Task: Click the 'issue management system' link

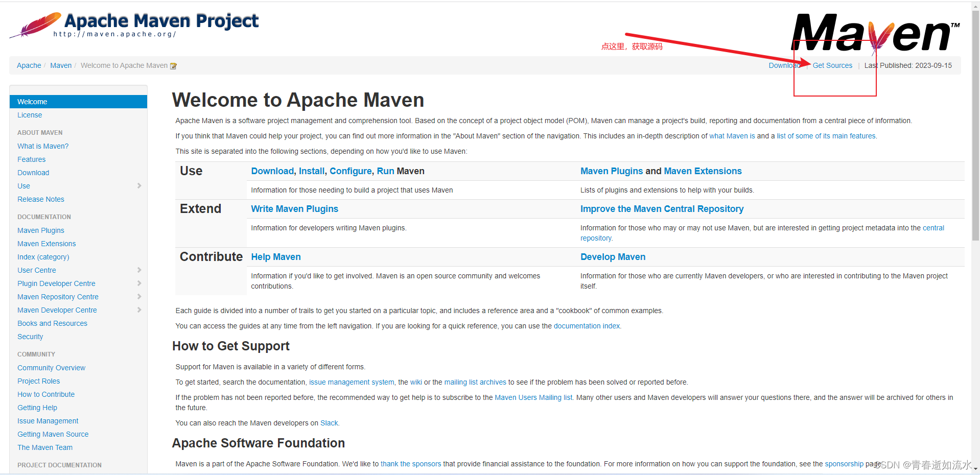Action: (352, 382)
